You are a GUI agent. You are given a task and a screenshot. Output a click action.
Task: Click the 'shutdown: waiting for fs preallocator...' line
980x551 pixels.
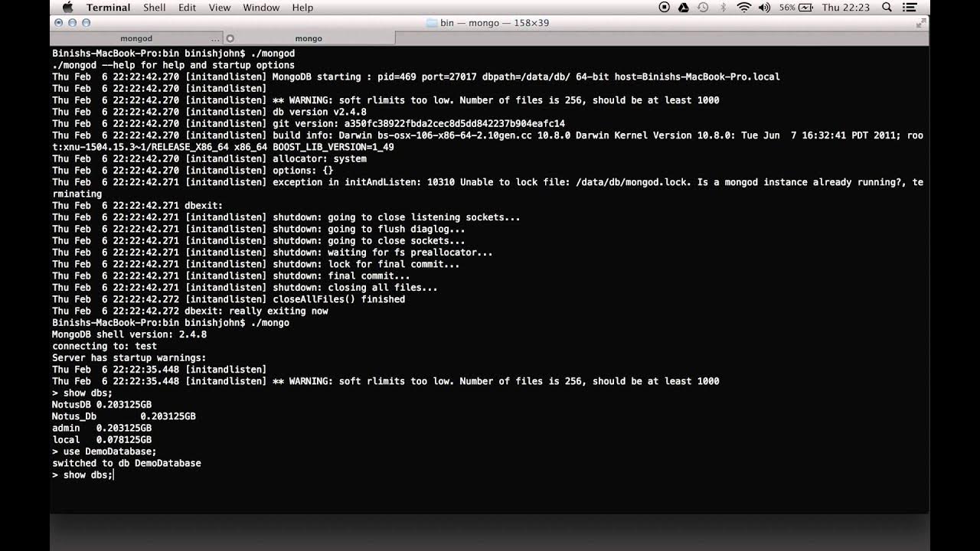[273, 253]
